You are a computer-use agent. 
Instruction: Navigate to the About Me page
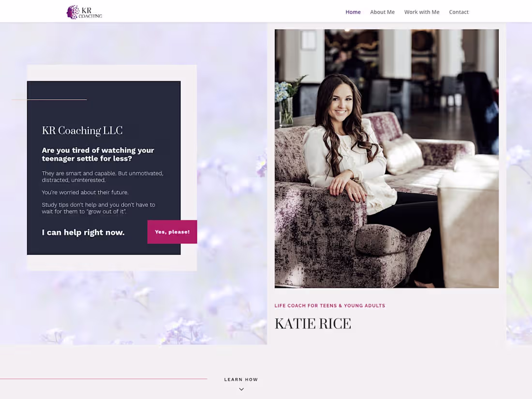click(382, 12)
